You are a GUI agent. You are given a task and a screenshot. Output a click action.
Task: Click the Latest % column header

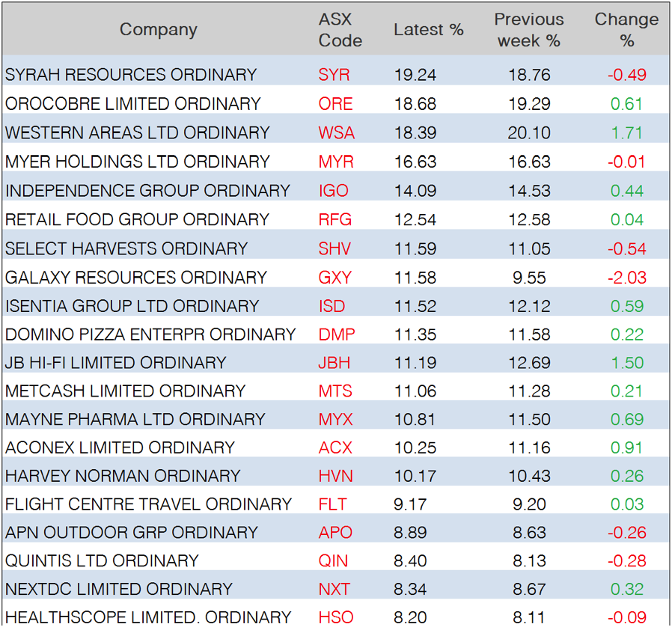click(428, 30)
